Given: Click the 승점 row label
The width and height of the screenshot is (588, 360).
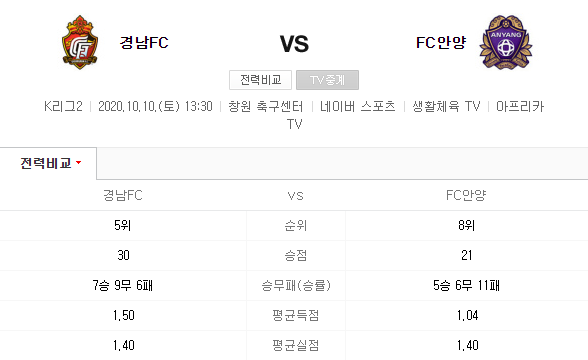Looking at the screenshot, I should pos(296,255).
